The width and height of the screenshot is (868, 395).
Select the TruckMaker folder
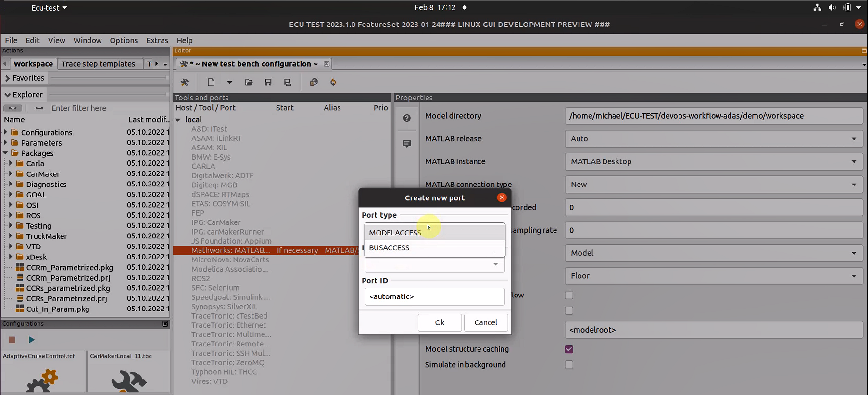click(46, 236)
